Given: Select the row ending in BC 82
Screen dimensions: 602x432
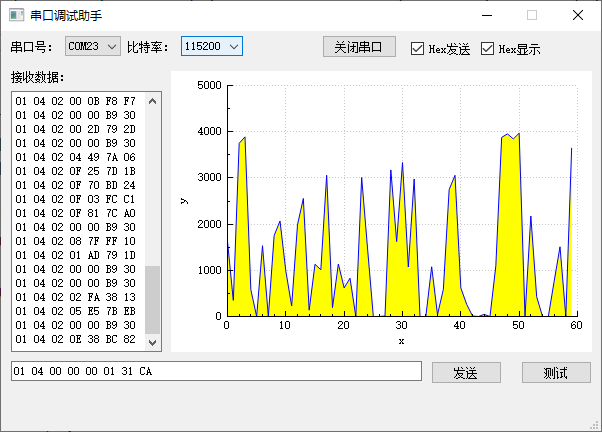Looking at the screenshot, I should point(76,340).
